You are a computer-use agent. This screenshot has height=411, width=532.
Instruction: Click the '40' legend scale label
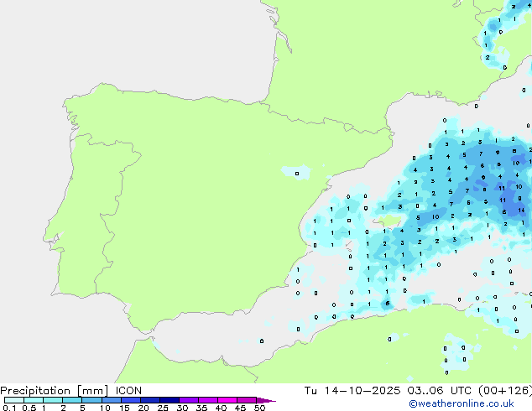[x=221, y=408]
